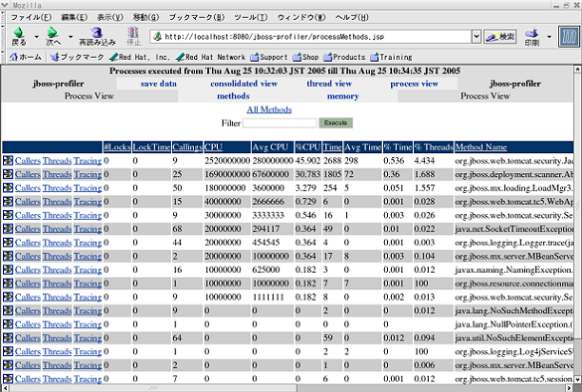Screen dimensions: 582x392
Task: Click the row icon for org.jboss.web.tomcat.security.Jac method
Action: pyautogui.click(x=8, y=160)
